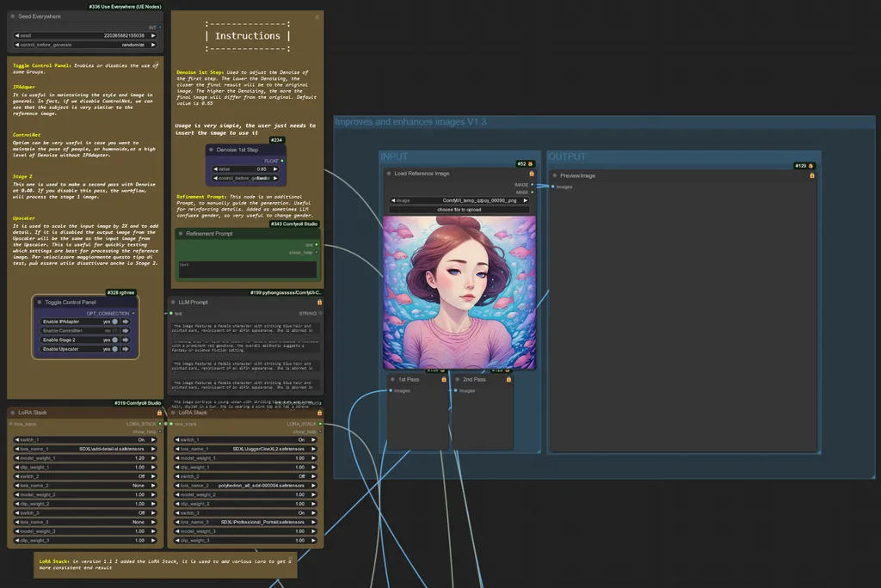Click the arrow icon beside Enable IPAdapter
Image resolution: width=881 pixels, height=588 pixels.
point(126,322)
